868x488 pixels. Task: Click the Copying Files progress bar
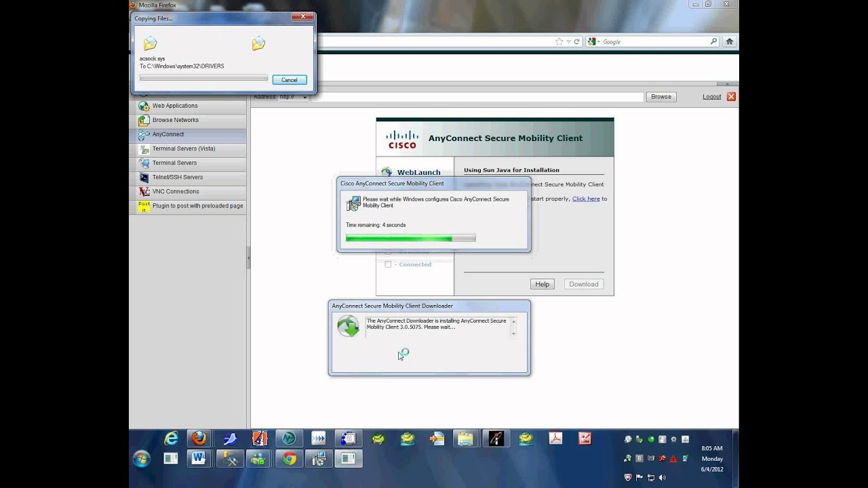pyautogui.click(x=203, y=78)
